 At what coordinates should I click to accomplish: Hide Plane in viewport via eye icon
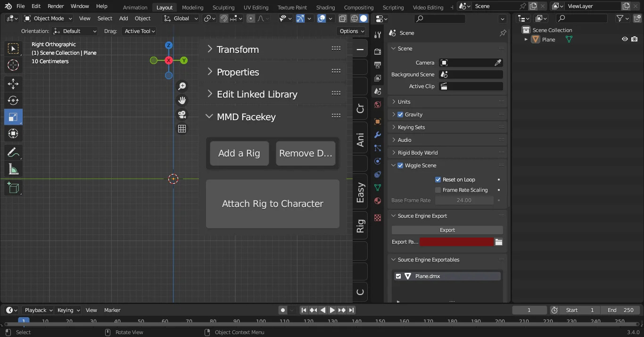click(625, 40)
